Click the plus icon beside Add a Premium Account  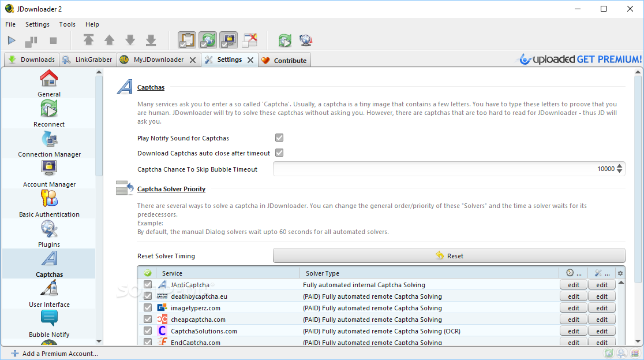click(x=15, y=354)
